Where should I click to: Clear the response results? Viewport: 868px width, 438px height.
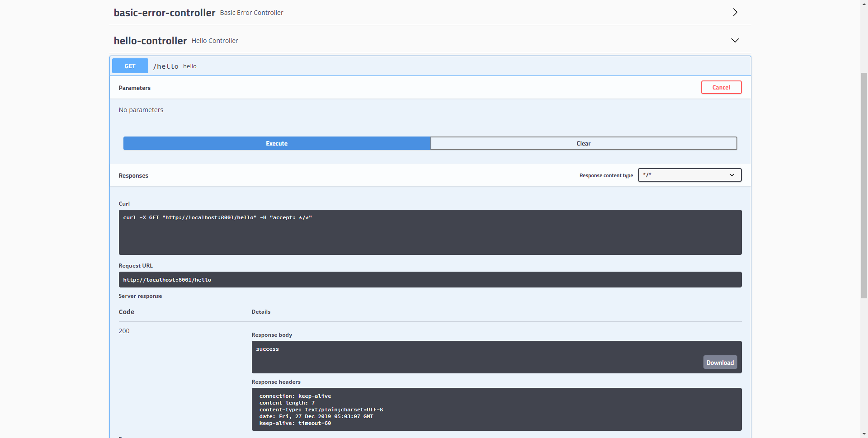[584, 143]
